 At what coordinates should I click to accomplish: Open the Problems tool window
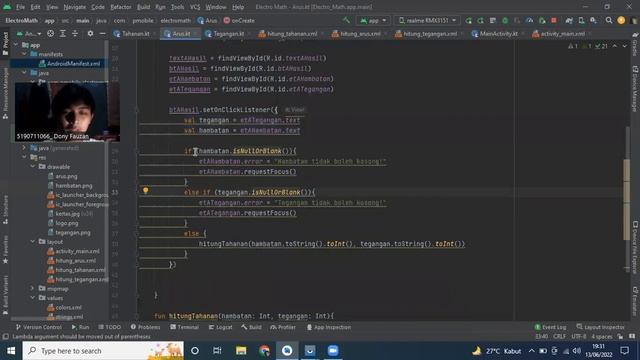click(x=145, y=327)
